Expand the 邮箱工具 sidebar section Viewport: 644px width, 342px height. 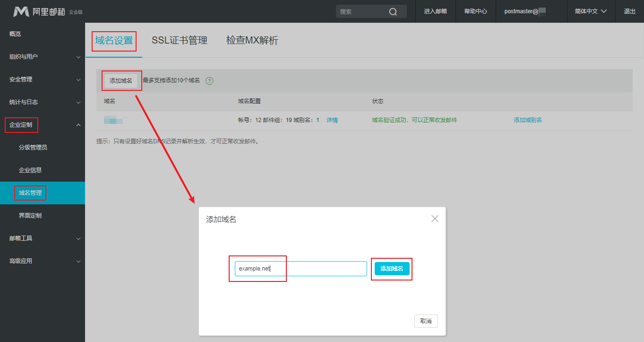coord(43,238)
